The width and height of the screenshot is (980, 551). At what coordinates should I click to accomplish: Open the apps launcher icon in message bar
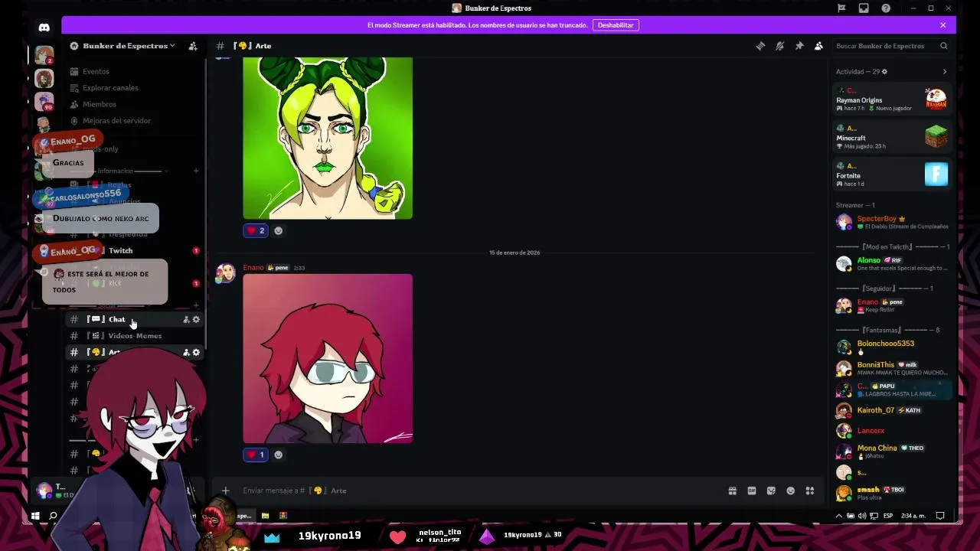pos(810,491)
